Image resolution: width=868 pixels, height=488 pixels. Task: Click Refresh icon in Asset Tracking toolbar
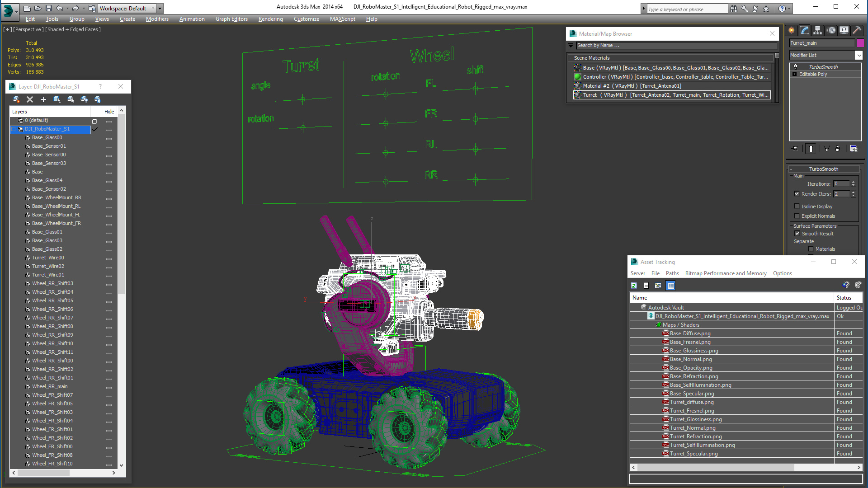tap(634, 286)
